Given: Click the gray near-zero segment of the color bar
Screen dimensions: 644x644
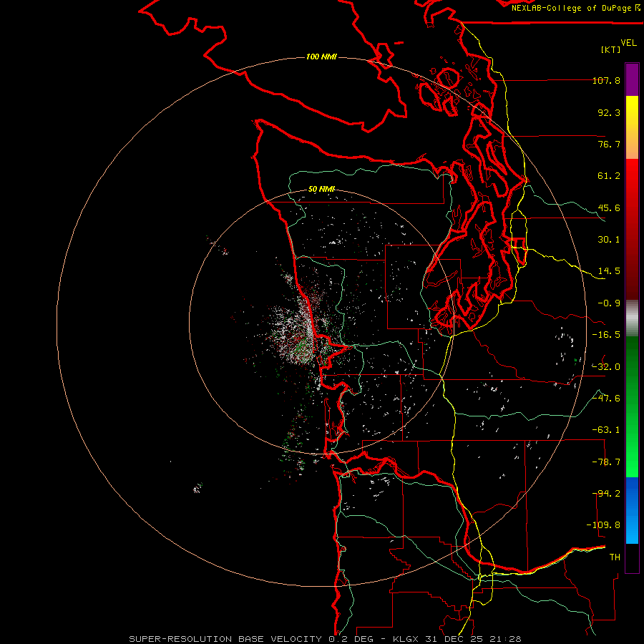Looking at the screenshot, I should click(632, 317).
